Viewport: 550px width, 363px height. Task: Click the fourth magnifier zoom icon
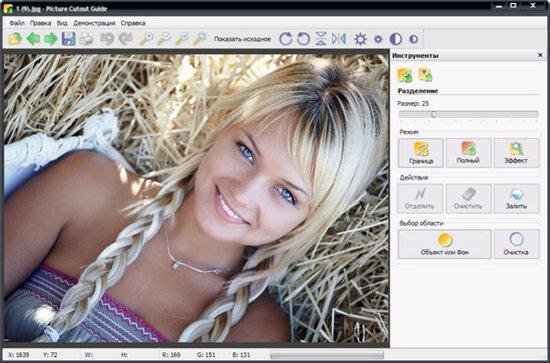pyautogui.click(x=200, y=39)
